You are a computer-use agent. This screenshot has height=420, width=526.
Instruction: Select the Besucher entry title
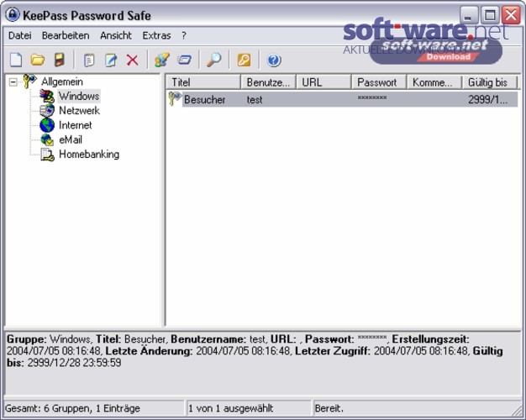click(205, 99)
